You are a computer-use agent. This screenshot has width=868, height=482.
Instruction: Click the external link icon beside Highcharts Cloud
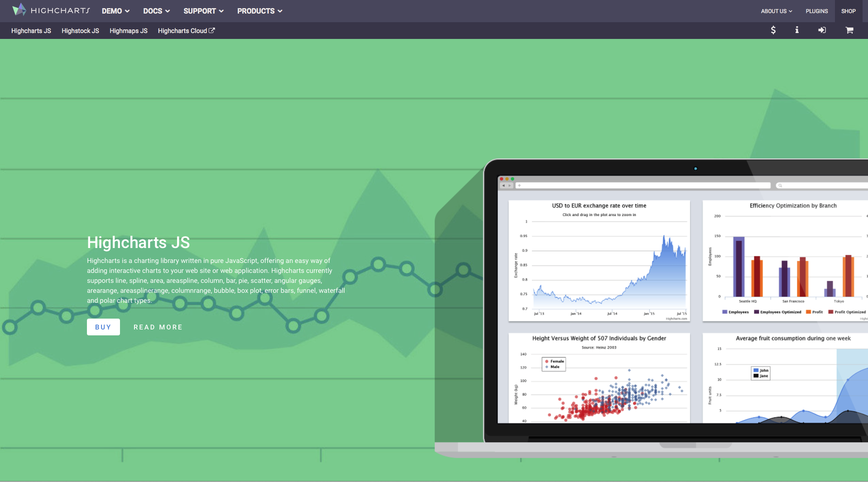click(x=211, y=30)
